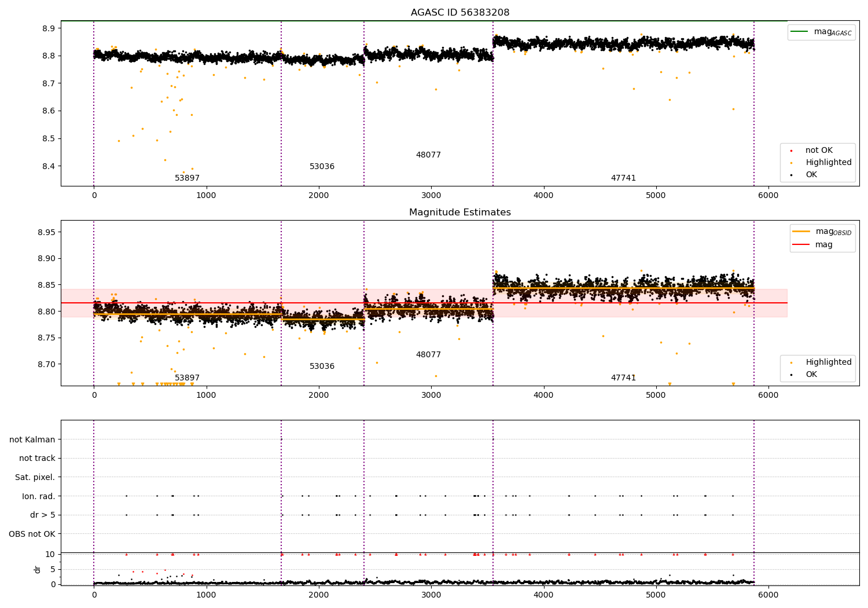
Task: Click the 'Sat. pixel.' flag row label
Action: [x=35, y=478]
